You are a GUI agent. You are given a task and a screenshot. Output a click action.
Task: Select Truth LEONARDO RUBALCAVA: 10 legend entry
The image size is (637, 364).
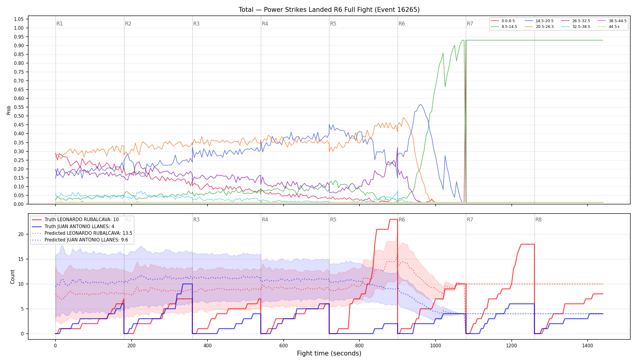pyautogui.click(x=82, y=220)
